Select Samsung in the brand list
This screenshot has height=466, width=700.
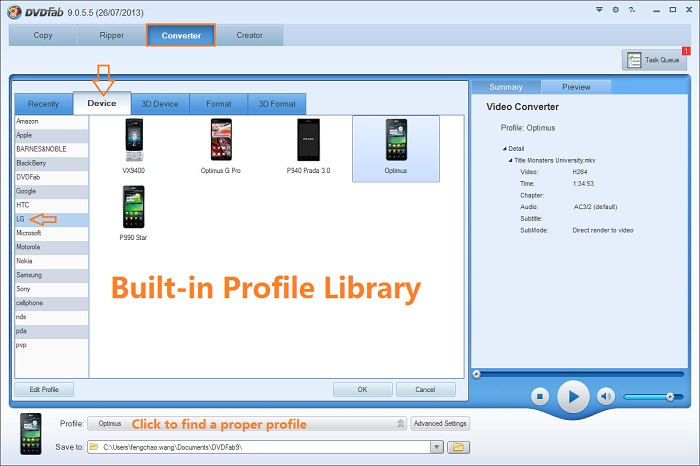51,275
